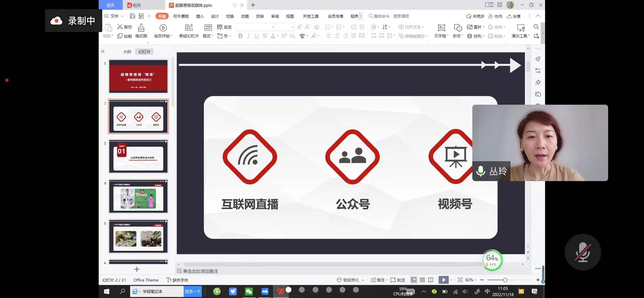
Task: Click the Format Painter (格式刷) icon
Action: coord(141,28)
